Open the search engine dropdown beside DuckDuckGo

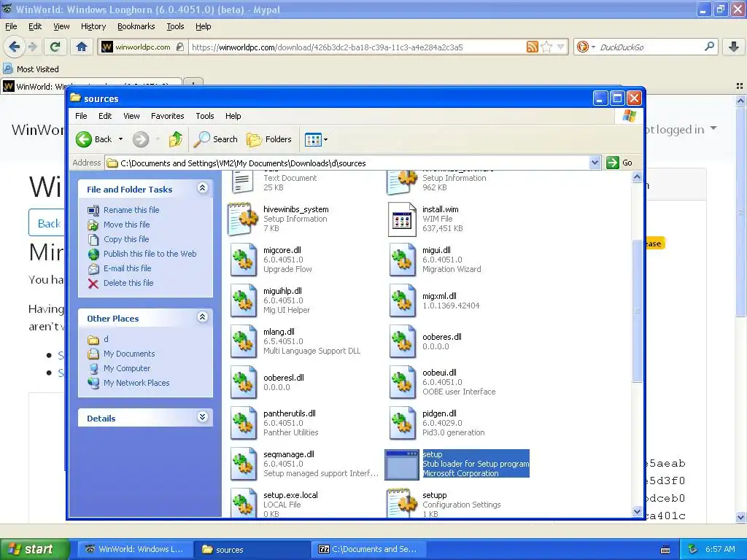(x=593, y=47)
